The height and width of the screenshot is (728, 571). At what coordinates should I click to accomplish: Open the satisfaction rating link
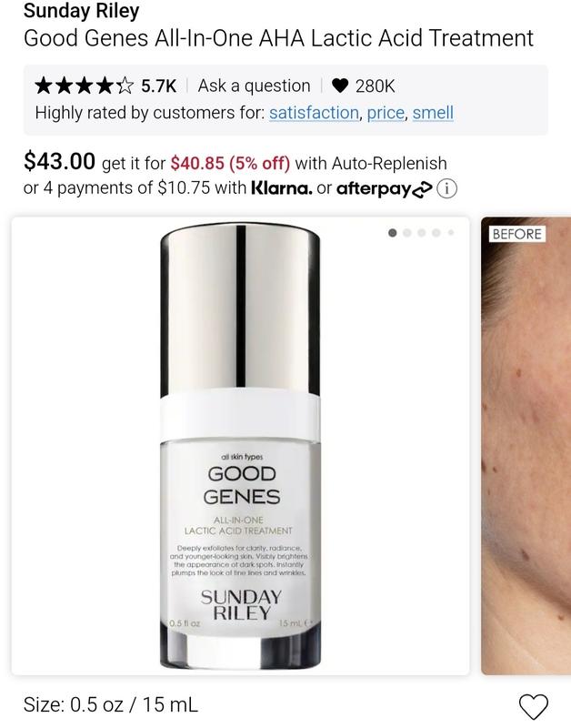[x=314, y=113]
